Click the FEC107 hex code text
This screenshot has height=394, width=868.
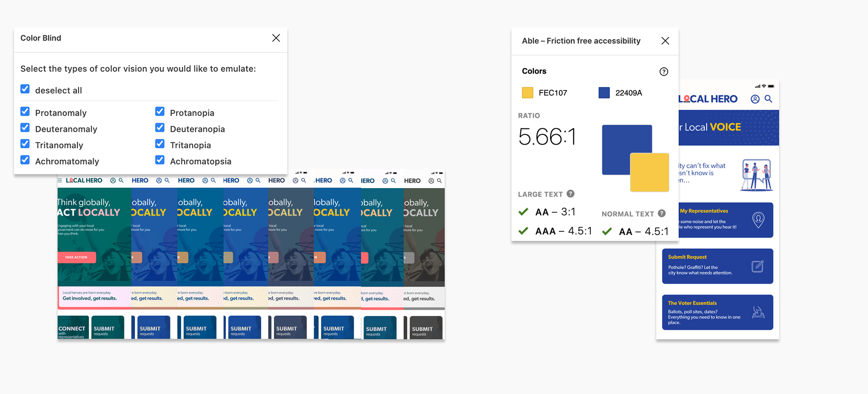coord(553,93)
